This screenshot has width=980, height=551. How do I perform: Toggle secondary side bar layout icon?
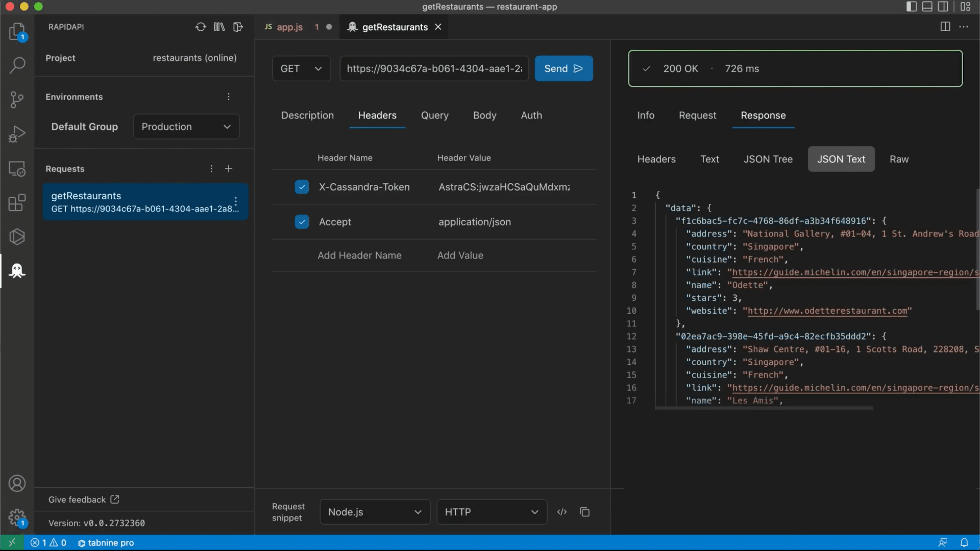coord(943,6)
